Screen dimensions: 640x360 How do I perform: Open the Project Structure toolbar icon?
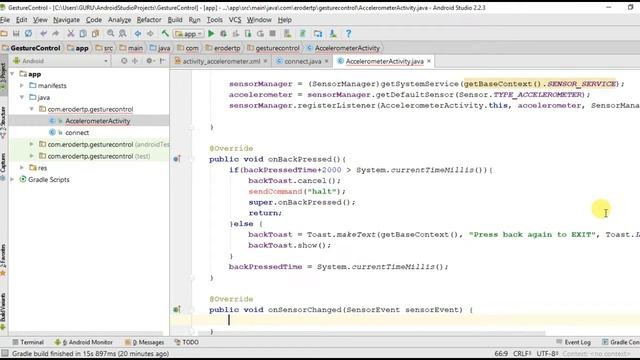tap(318, 33)
